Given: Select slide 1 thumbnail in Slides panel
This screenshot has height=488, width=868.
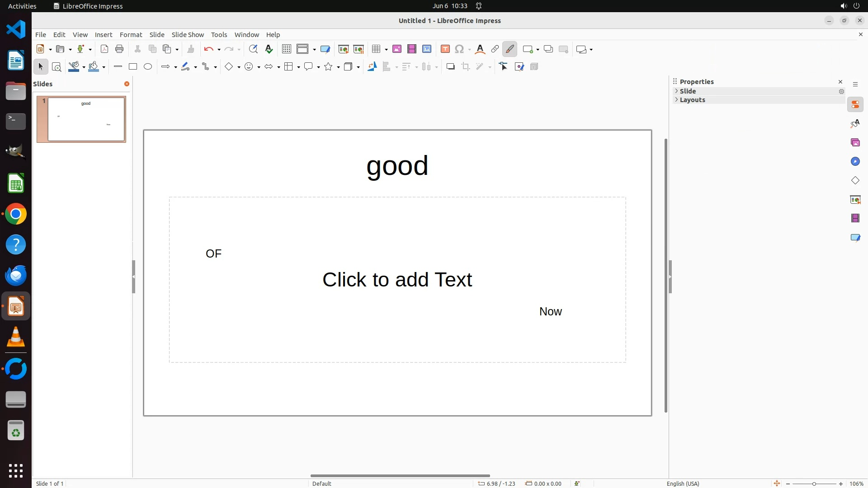Looking at the screenshot, I should point(86,119).
